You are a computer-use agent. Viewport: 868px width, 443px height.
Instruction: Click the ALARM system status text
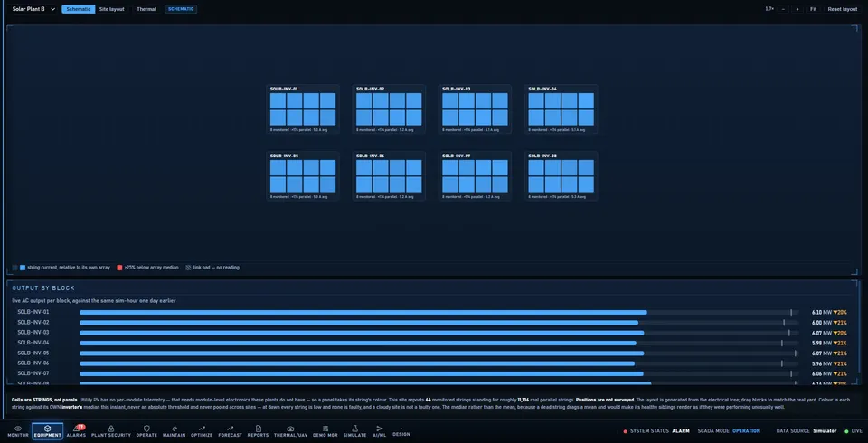click(680, 431)
